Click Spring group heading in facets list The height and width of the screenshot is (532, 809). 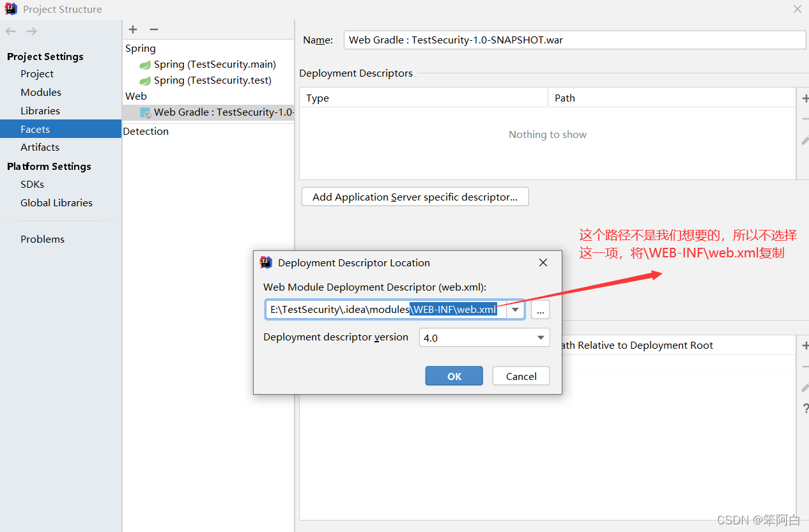tap(141, 49)
